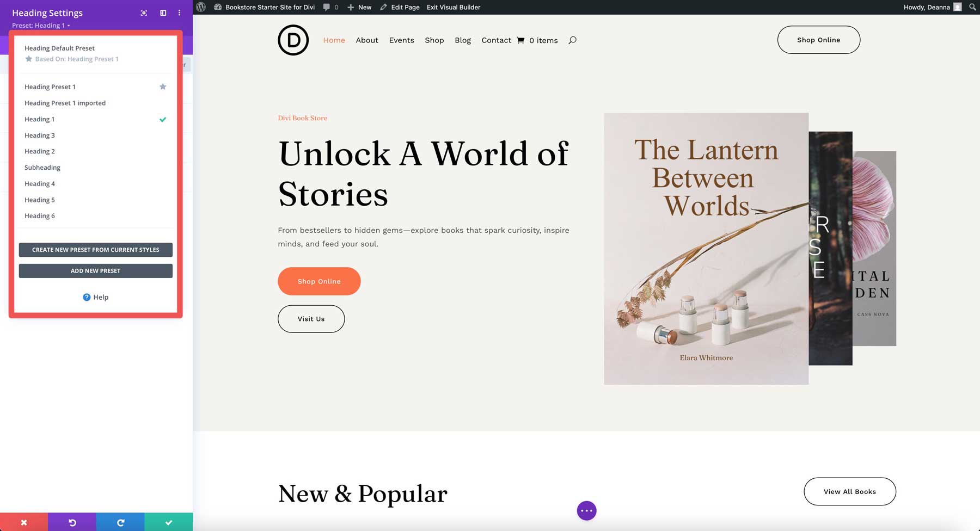Save settings with the green checkmark icon
Viewport: 980px width, 531px height.
(x=168, y=522)
